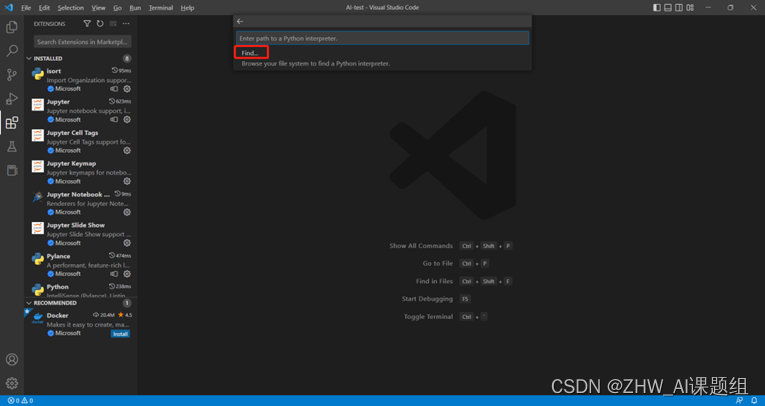Screen dimensions: 765x406
Task: Open the Help menu
Action: [x=187, y=8]
